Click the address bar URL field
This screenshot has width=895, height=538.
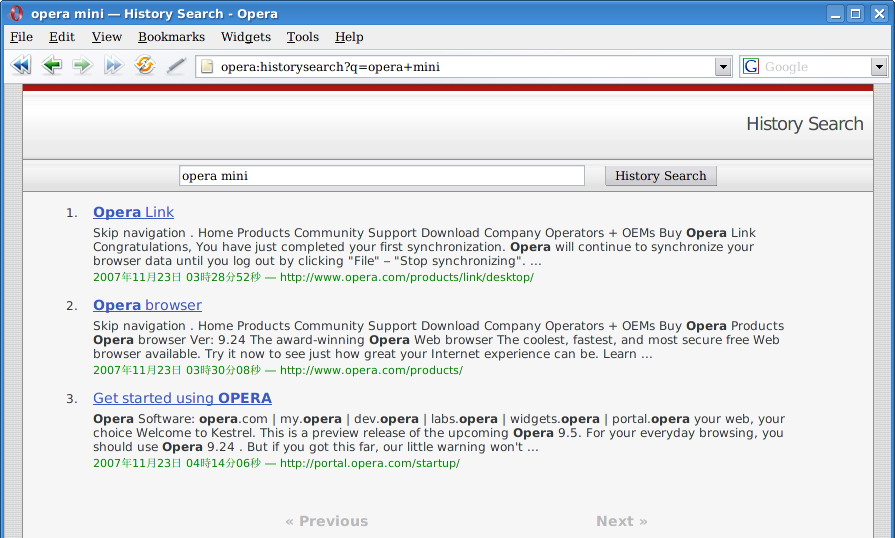pyautogui.click(x=460, y=67)
